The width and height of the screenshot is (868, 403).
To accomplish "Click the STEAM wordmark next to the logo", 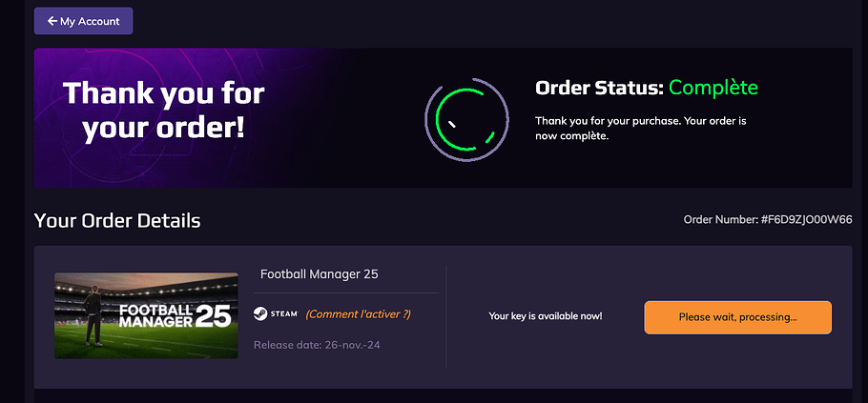I will (284, 314).
